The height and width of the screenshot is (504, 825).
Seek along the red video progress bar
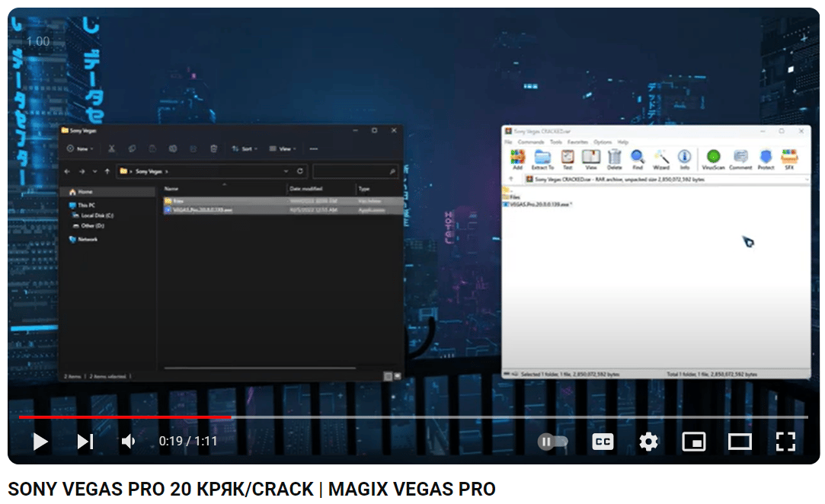(125, 416)
